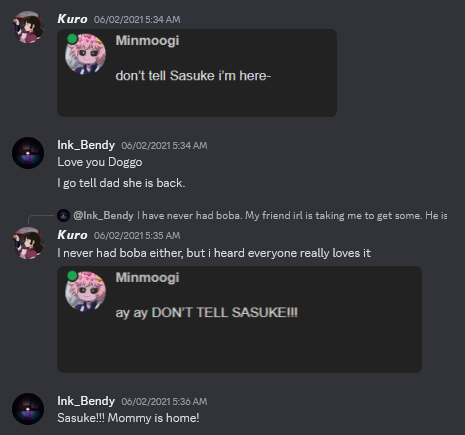Click the Ink_Bendy username at 5:34 AM
The height and width of the screenshot is (435, 465).
[x=86, y=145]
